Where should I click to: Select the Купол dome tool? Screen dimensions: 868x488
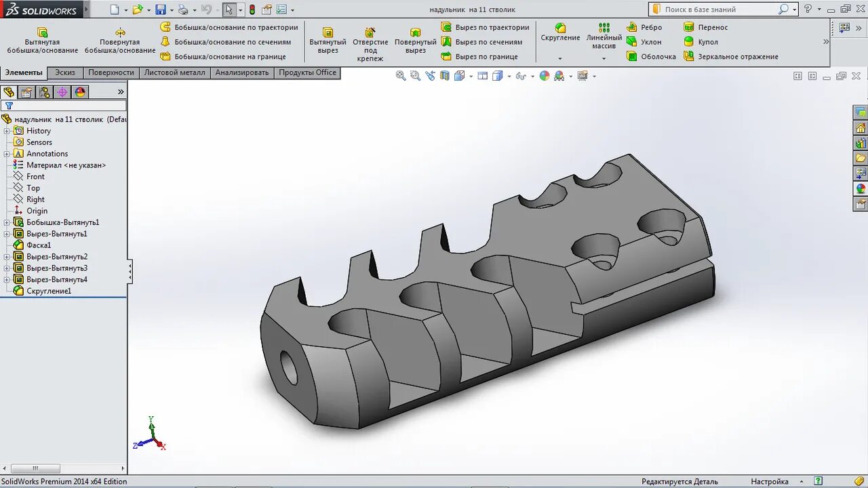[x=701, y=42]
